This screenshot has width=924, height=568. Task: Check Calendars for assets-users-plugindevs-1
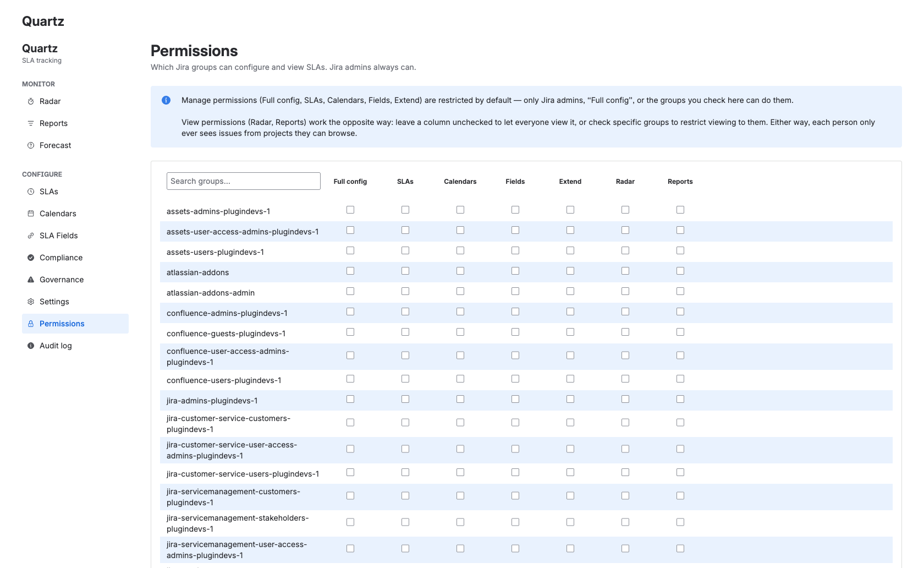[460, 250]
